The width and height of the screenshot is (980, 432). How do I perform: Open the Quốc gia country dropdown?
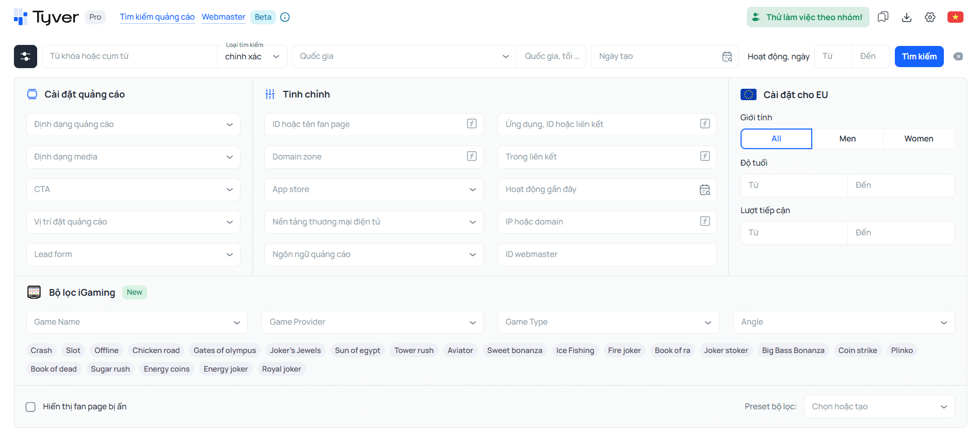tap(404, 56)
